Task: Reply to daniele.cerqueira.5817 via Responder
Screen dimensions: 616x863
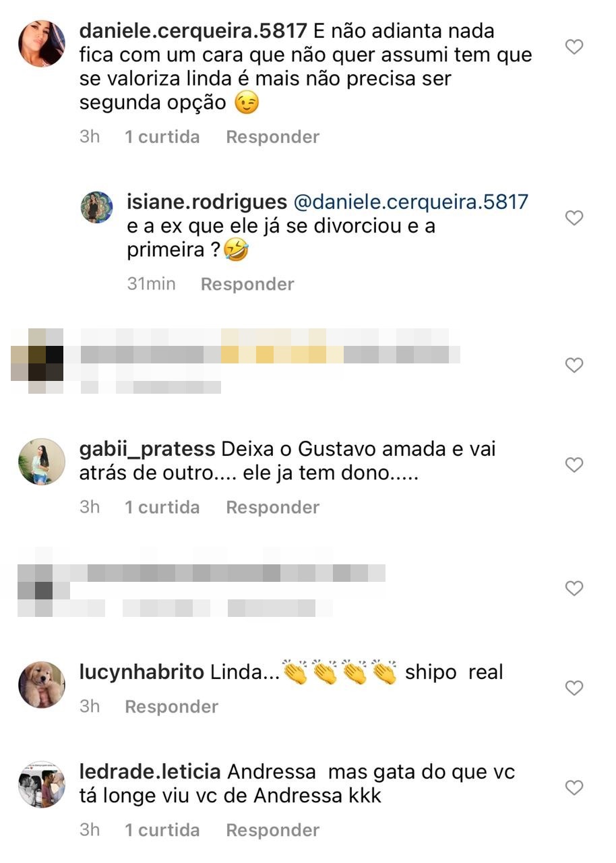Action: (272, 137)
